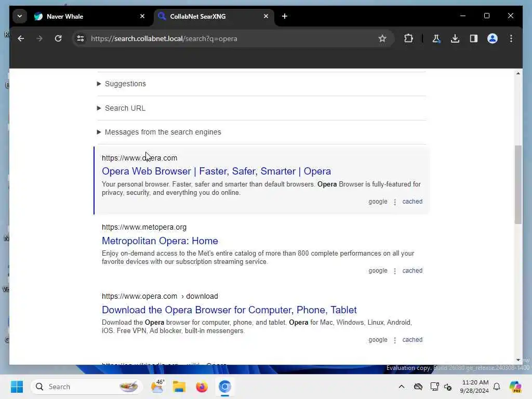Viewport: 532px width, 399px height.
Task: Bookmark this page with the star icon
Action: 382,38
